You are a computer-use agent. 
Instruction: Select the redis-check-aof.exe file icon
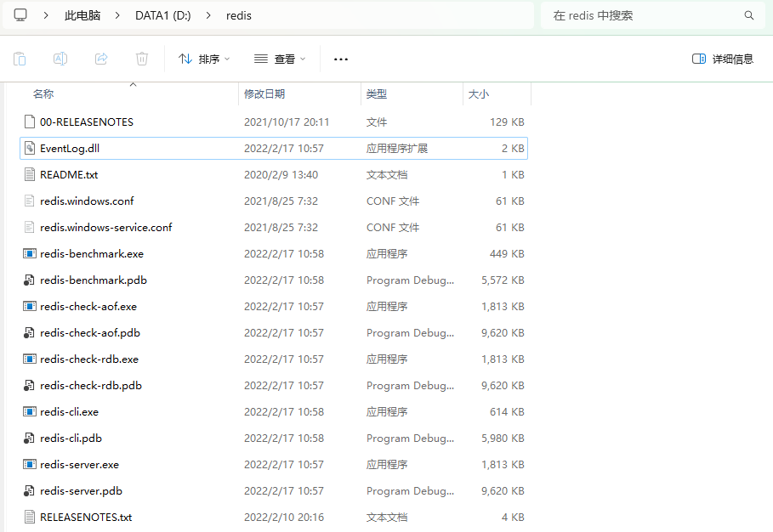[x=30, y=307]
